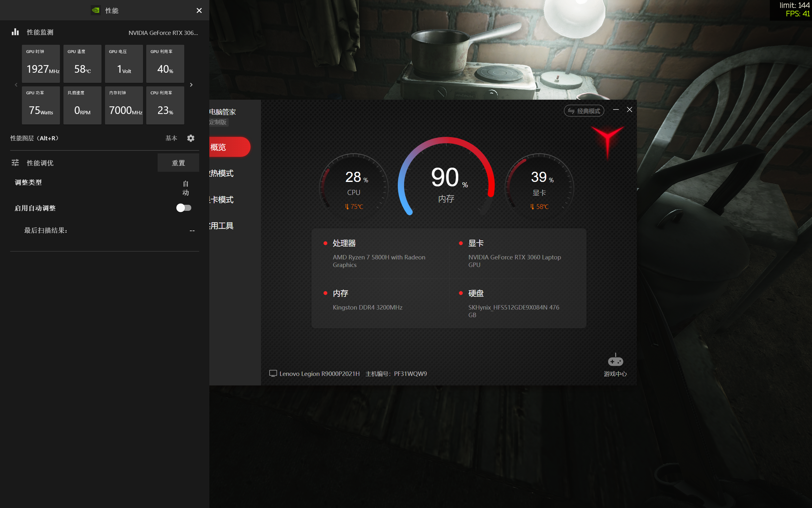Open the 用工具 sidebar tab
812x508 pixels.
pos(221,226)
